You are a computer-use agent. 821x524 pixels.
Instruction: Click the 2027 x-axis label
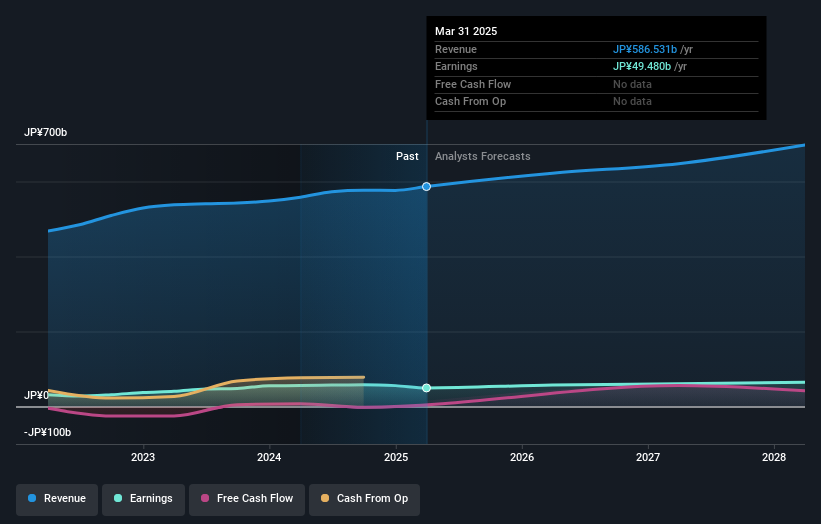pos(648,457)
